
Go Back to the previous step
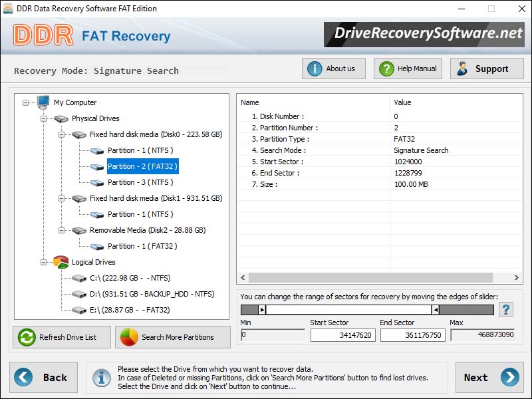point(43,377)
